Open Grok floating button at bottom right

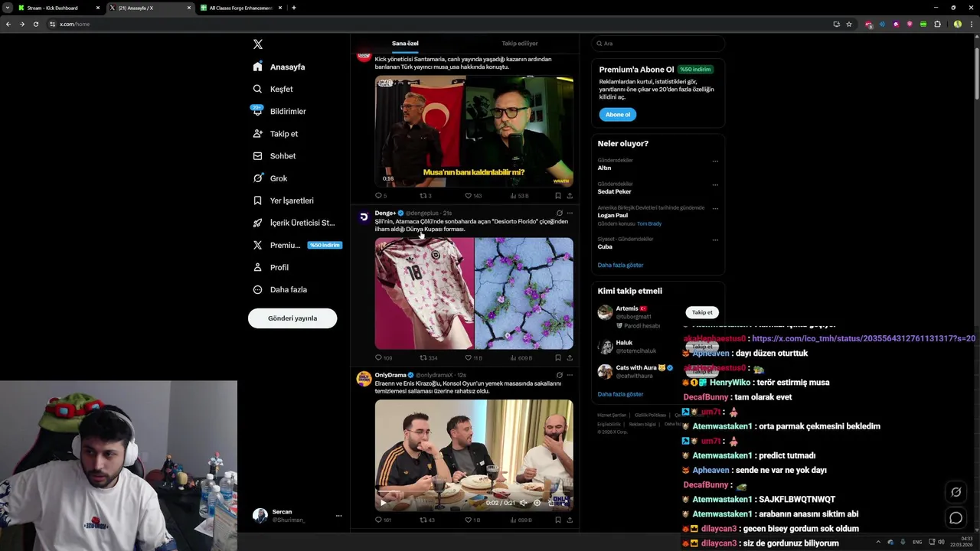[955, 492]
